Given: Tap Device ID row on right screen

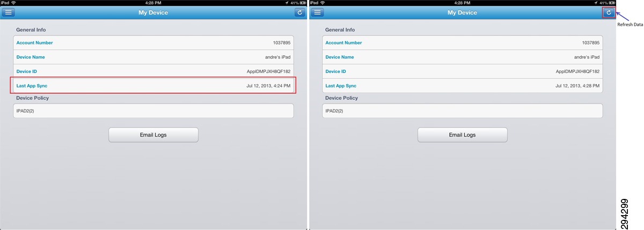Looking at the screenshot, I should [x=463, y=71].
